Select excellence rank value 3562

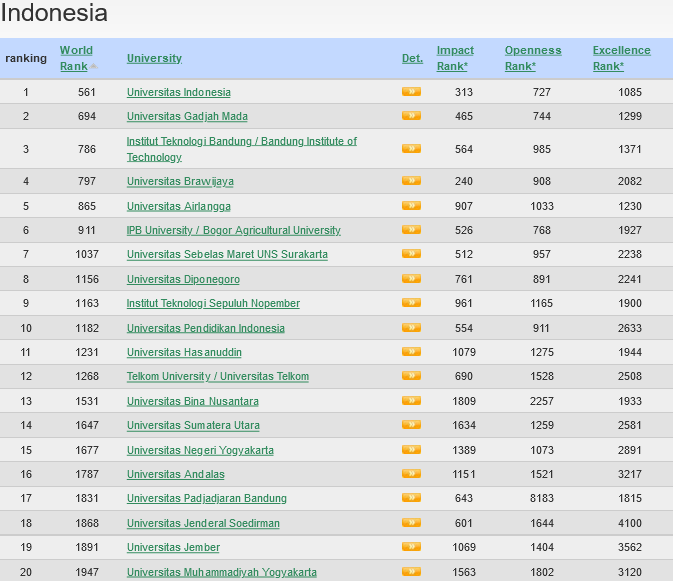coord(630,547)
